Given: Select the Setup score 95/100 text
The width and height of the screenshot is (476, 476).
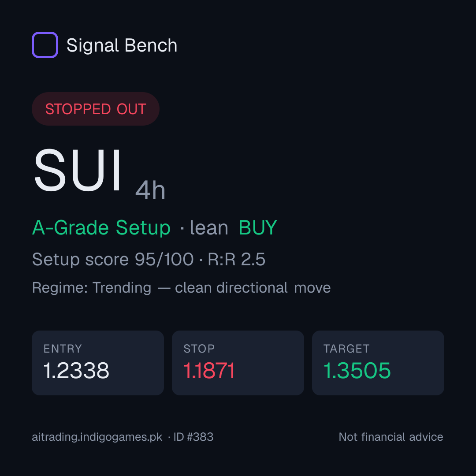Looking at the screenshot, I should pos(113,260).
